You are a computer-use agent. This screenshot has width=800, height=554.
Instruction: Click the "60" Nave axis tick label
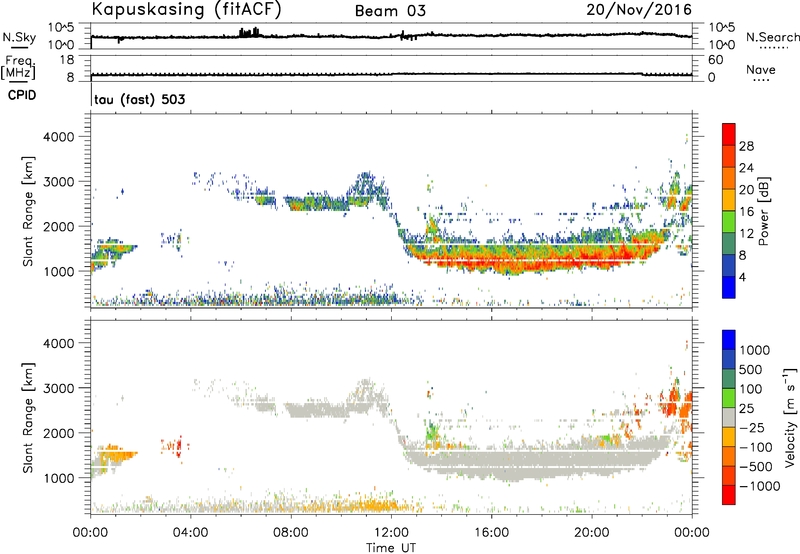715,60
